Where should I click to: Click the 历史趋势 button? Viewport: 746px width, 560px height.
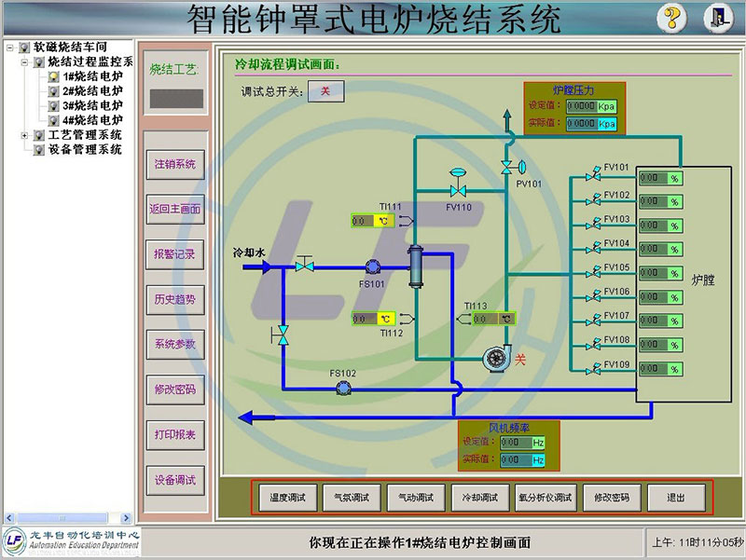pos(175,299)
